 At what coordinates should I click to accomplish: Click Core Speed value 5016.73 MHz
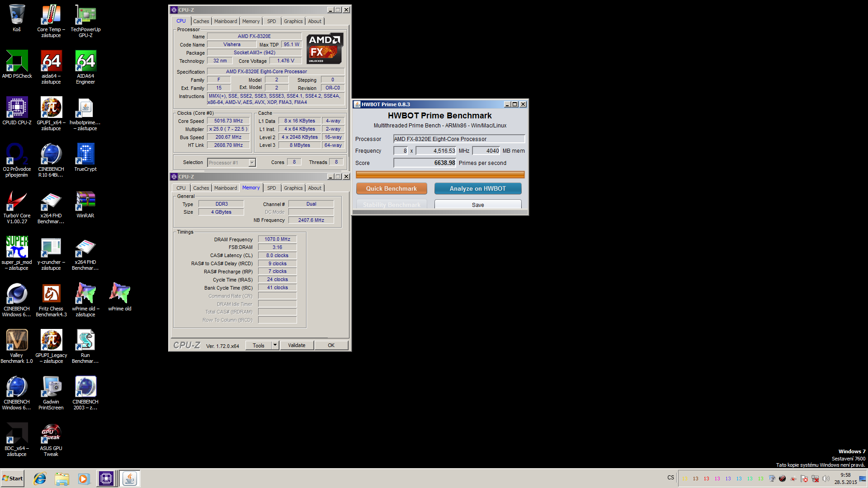tap(228, 121)
